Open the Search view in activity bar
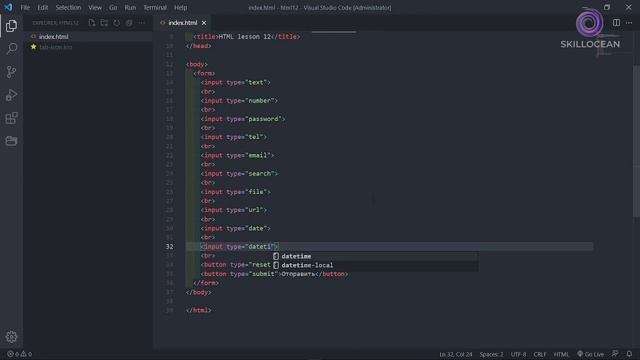The height and width of the screenshot is (360, 640). tap(11, 49)
